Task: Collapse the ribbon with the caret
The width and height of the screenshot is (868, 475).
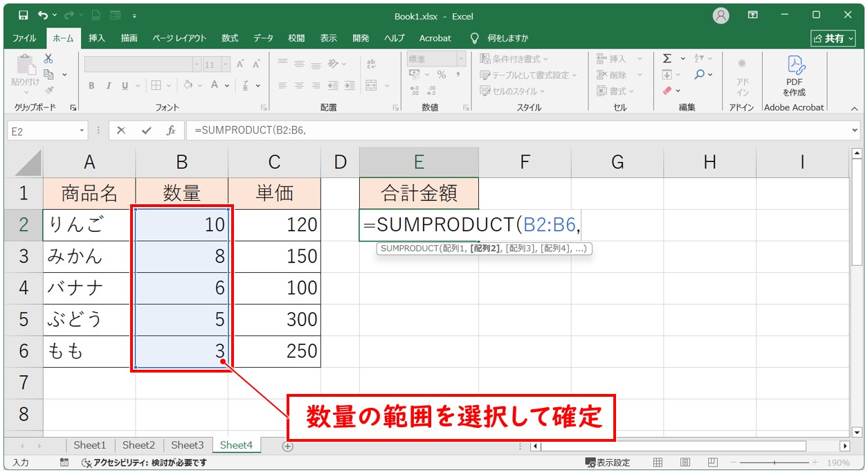Action: 854,108
